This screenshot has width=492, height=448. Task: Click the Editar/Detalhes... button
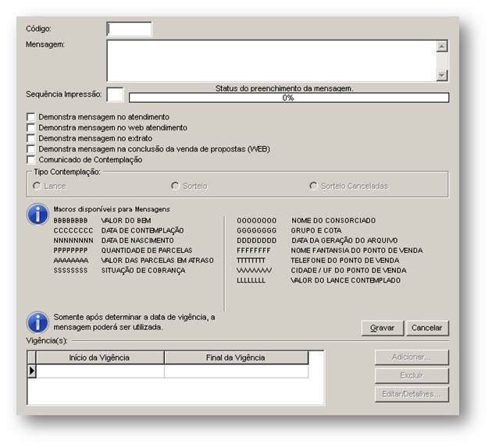click(x=412, y=394)
